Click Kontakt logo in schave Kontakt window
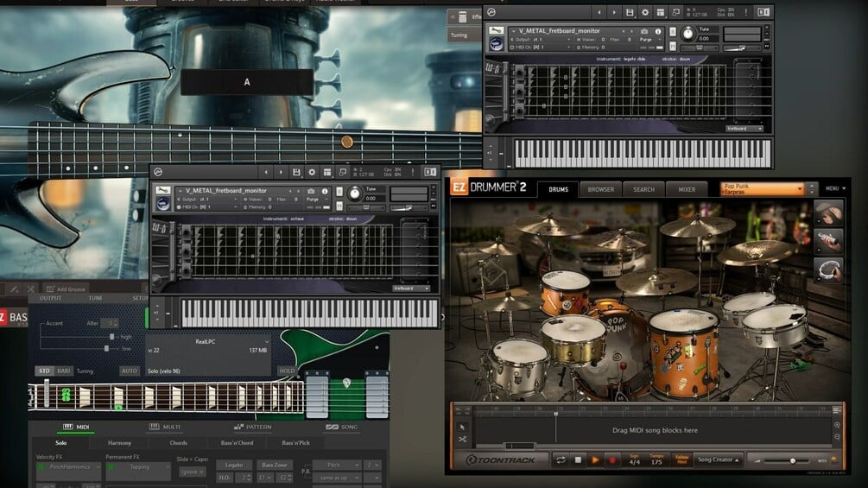The width and height of the screenshot is (868, 488). pos(158,172)
